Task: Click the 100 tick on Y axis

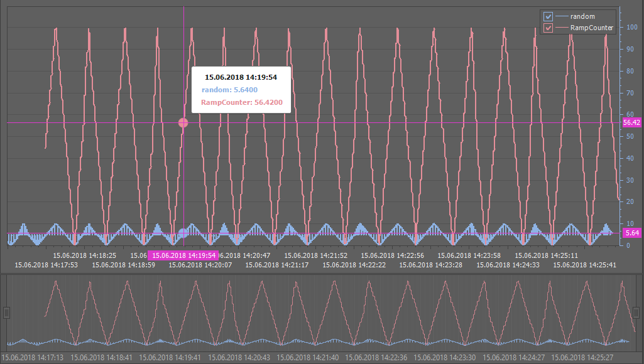Action: coord(630,28)
